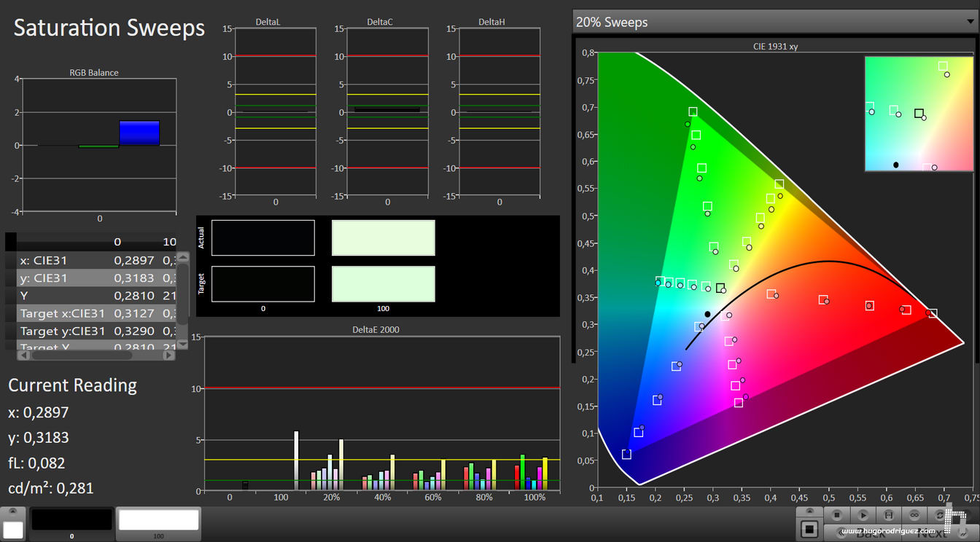The height and width of the screenshot is (542, 980).
Task: Go to the Back step
Action: point(863,533)
